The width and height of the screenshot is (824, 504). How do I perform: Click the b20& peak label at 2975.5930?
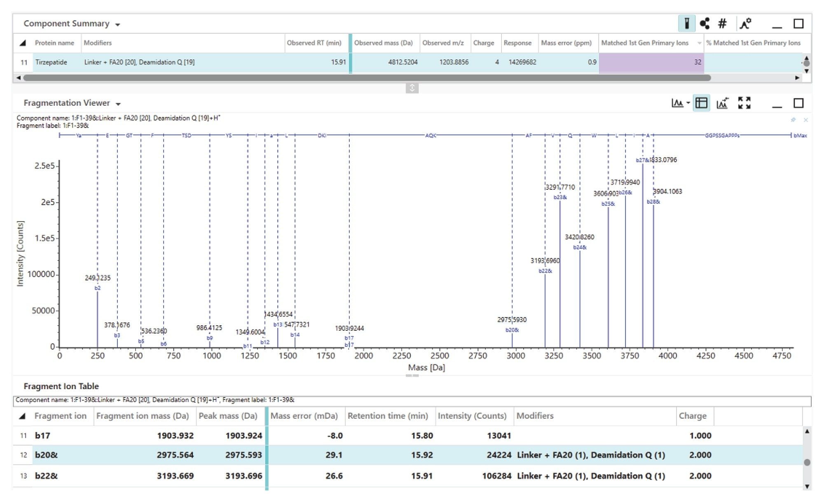click(x=512, y=330)
